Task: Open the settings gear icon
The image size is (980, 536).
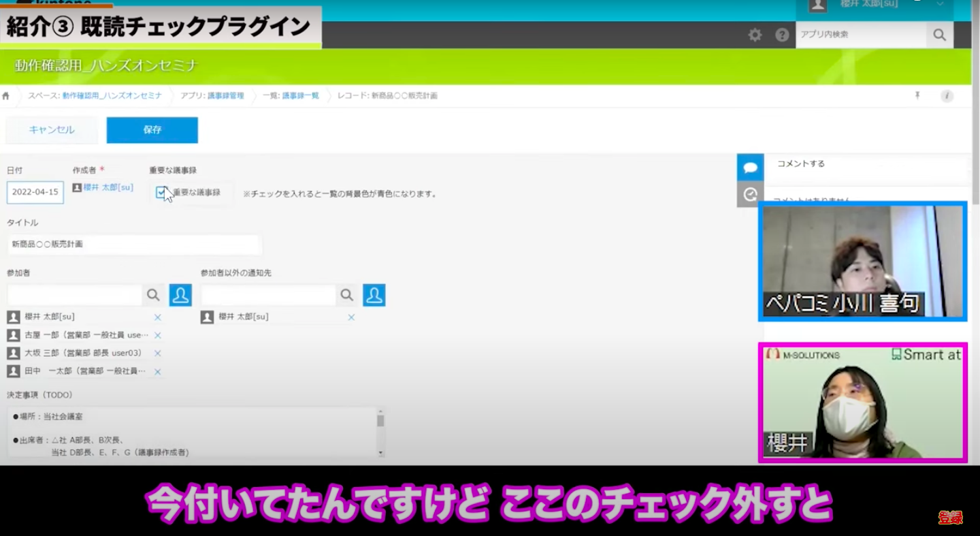Action: [755, 35]
